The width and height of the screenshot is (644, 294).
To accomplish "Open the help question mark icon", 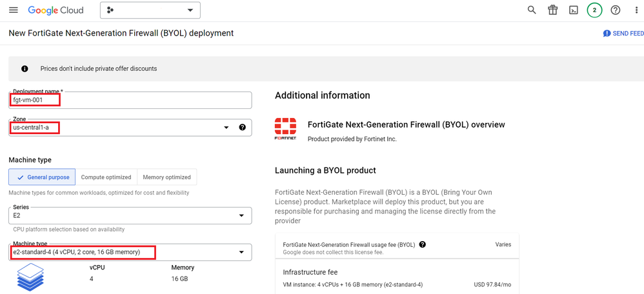I will [x=616, y=10].
